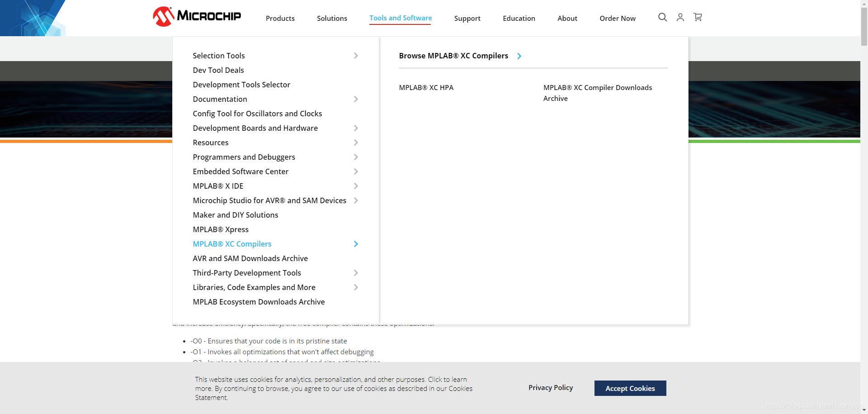Select Tools and Software menu
The height and width of the screenshot is (414, 868).
coord(401,18)
